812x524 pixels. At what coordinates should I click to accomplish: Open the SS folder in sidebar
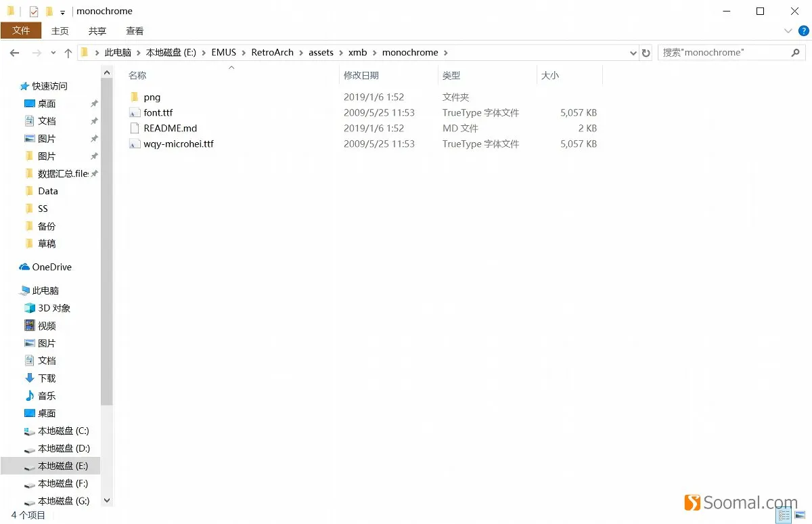37,209
